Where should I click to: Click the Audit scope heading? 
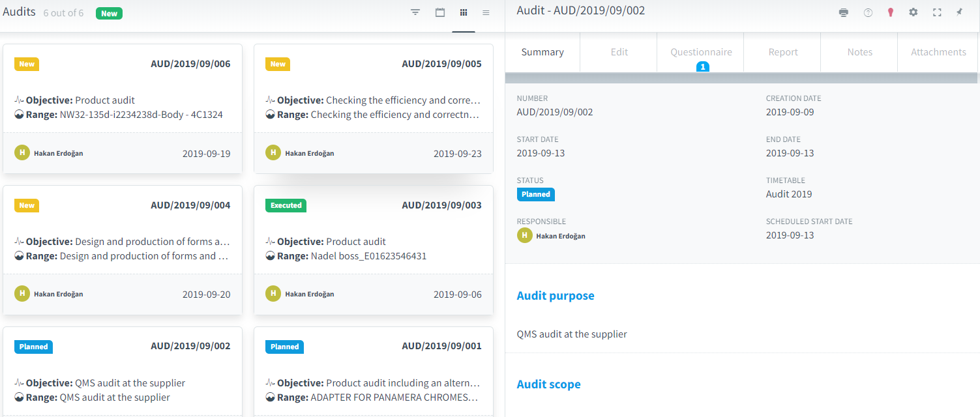[x=549, y=384]
